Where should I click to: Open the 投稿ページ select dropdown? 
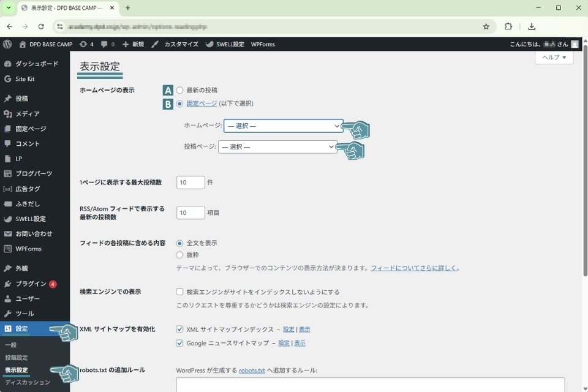tap(277, 147)
